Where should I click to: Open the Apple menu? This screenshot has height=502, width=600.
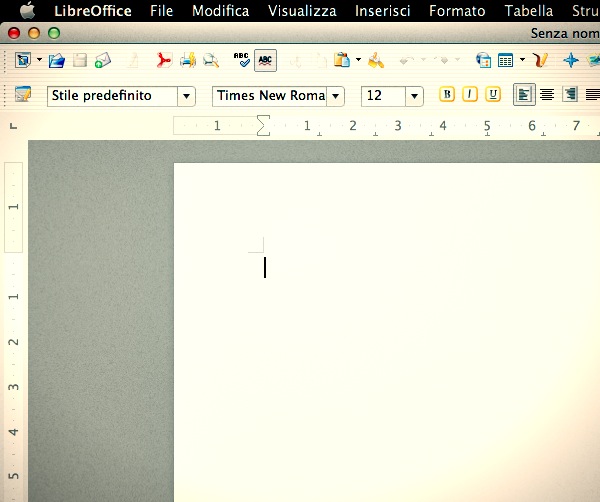tap(27, 10)
